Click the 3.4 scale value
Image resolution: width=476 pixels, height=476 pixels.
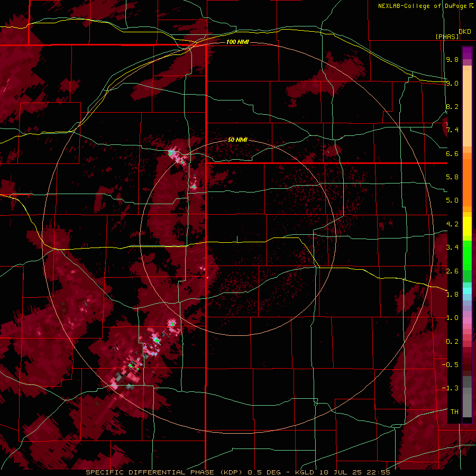pos(452,248)
